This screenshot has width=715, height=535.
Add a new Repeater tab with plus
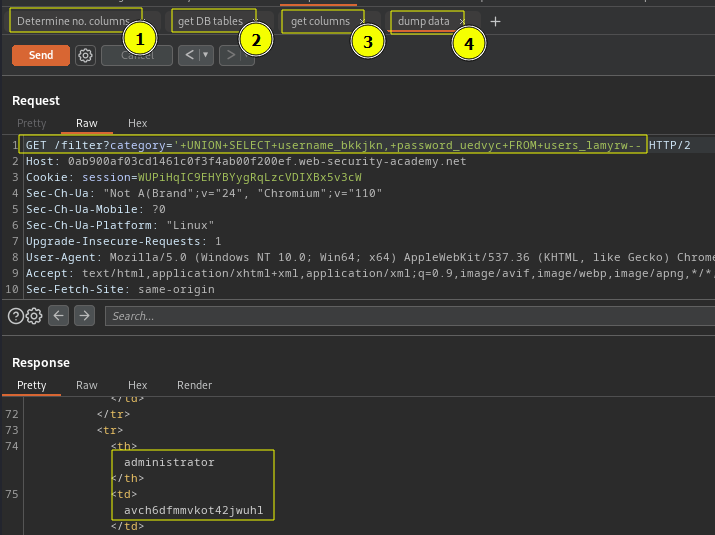495,21
